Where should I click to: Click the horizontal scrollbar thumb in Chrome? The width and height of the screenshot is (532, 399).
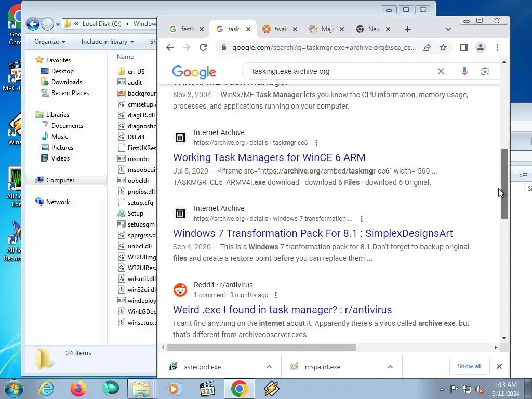(261, 348)
